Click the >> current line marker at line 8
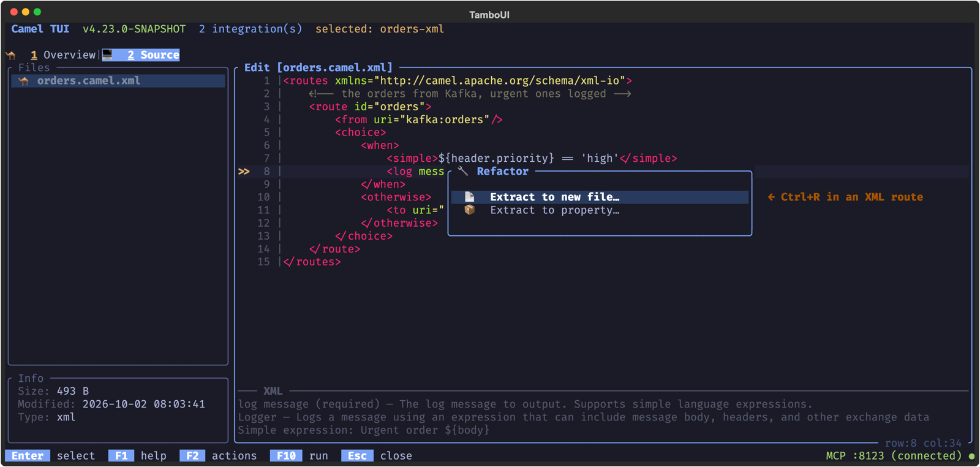 [x=244, y=172]
